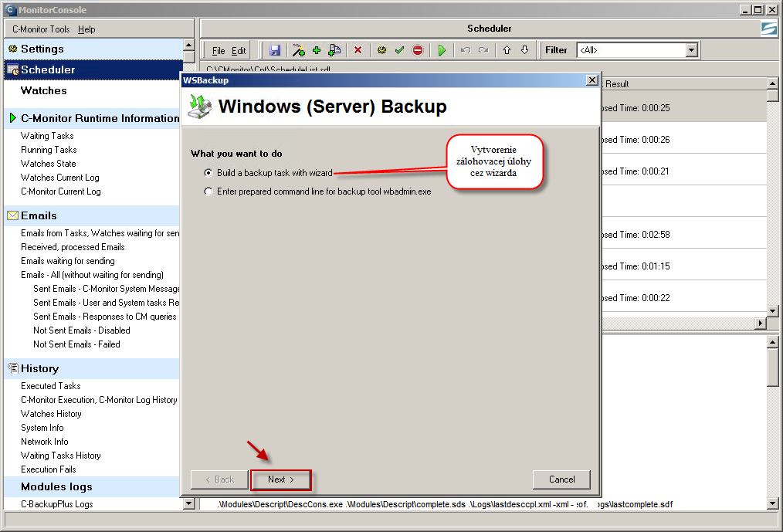
Task: Select 'Build a backup task with wizard' option
Action: (x=269, y=173)
